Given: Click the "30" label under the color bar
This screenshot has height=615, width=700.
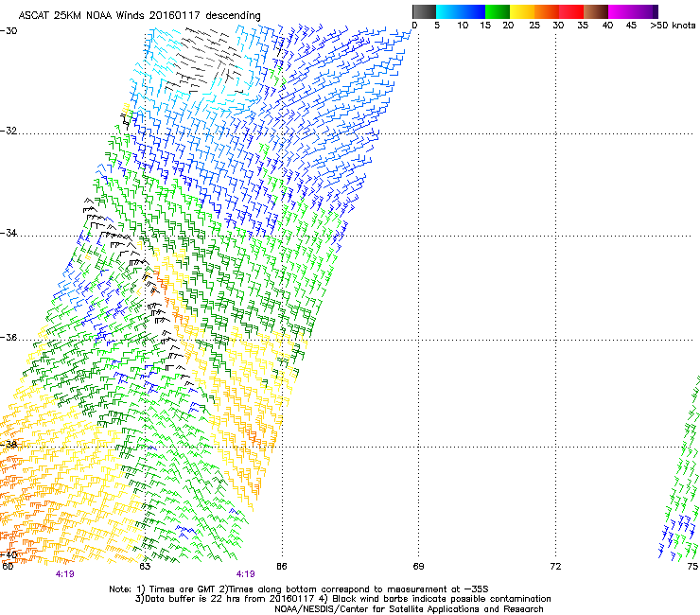Looking at the screenshot, I should point(558,26).
